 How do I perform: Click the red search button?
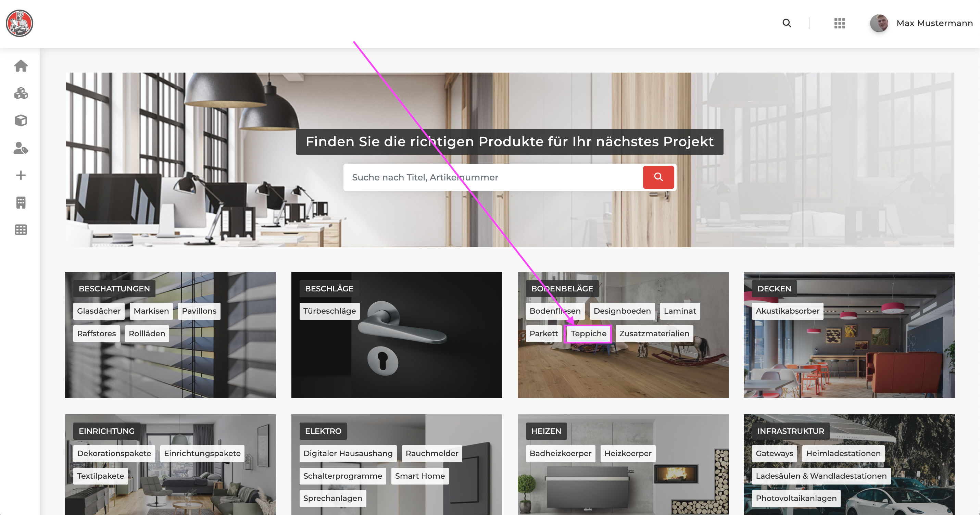(658, 177)
